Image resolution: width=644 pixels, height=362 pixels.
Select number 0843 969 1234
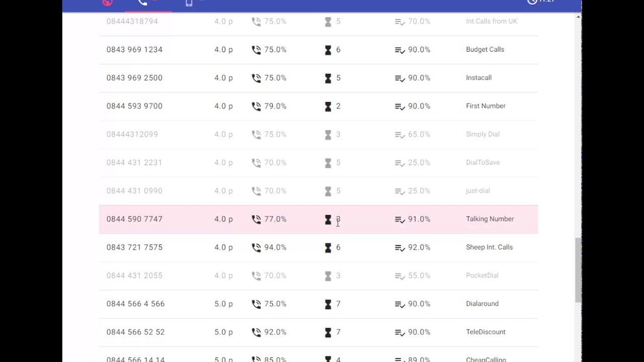tap(134, 50)
